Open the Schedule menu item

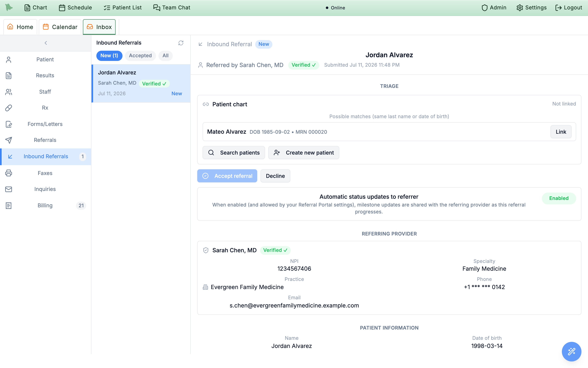(x=75, y=8)
